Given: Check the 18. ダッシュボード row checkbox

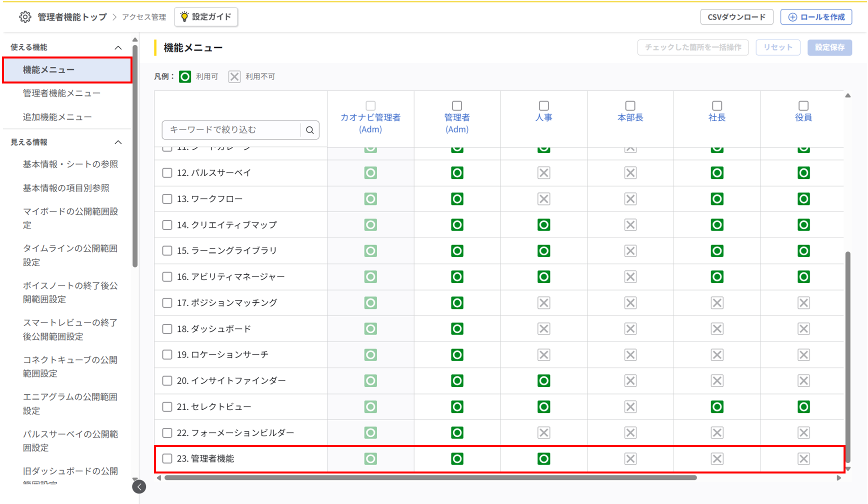Looking at the screenshot, I should pyautogui.click(x=167, y=329).
